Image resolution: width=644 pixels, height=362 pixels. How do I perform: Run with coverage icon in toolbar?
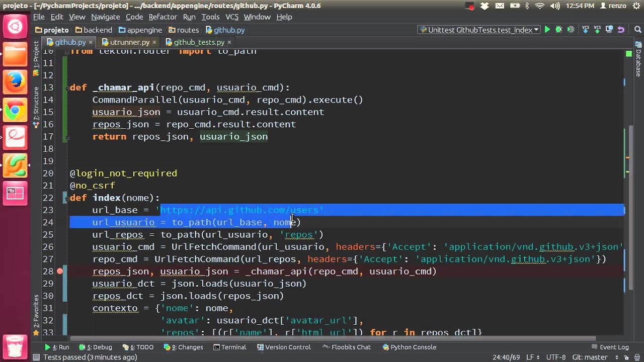pyautogui.click(x=571, y=30)
